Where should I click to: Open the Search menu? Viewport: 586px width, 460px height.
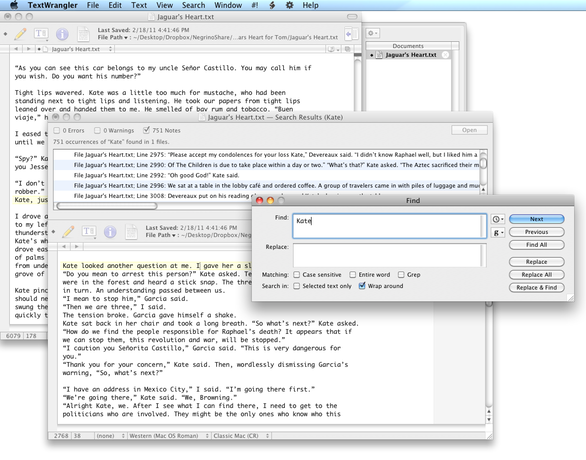click(193, 5)
